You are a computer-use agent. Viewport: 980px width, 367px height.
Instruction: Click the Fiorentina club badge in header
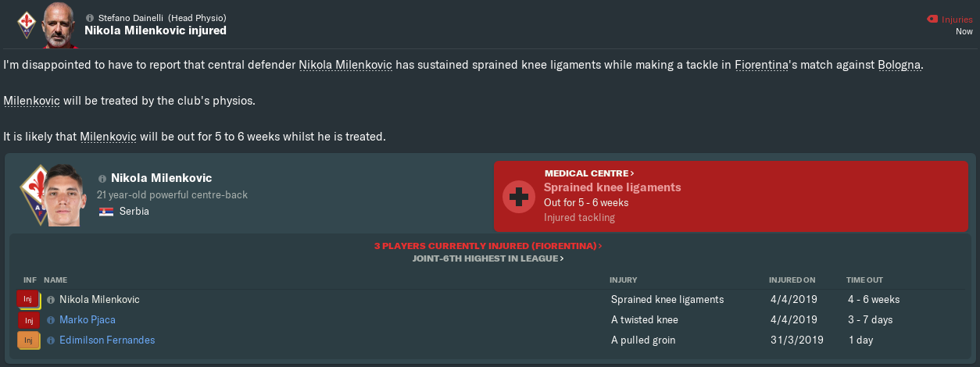tap(27, 23)
